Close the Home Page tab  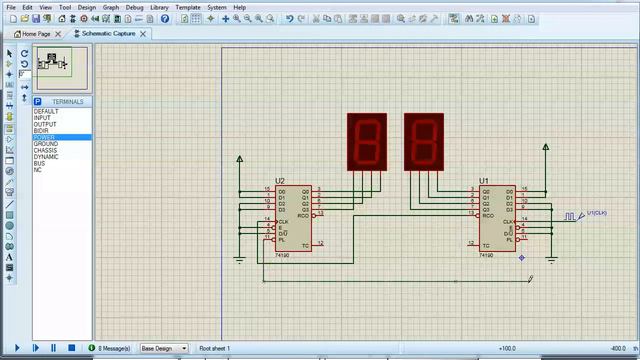tap(58, 34)
